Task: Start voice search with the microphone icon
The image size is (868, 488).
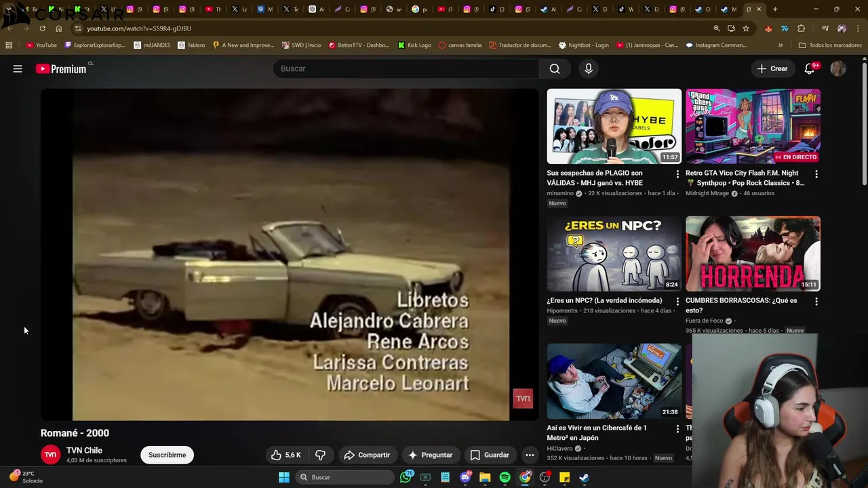Action: pyautogui.click(x=589, y=68)
